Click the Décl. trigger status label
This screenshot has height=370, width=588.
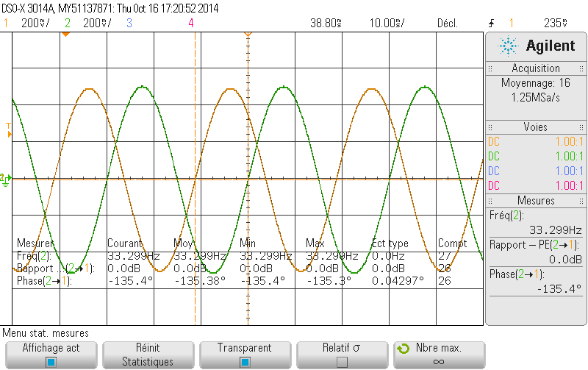tap(448, 23)
